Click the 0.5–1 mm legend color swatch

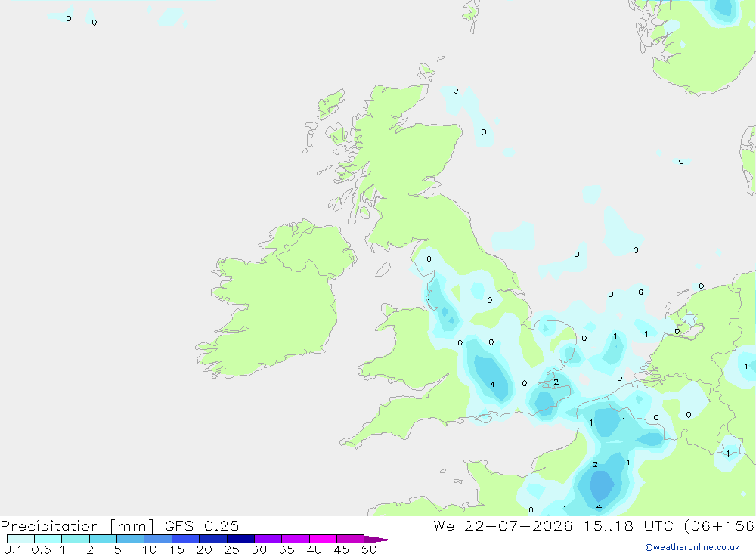[48, 539]
